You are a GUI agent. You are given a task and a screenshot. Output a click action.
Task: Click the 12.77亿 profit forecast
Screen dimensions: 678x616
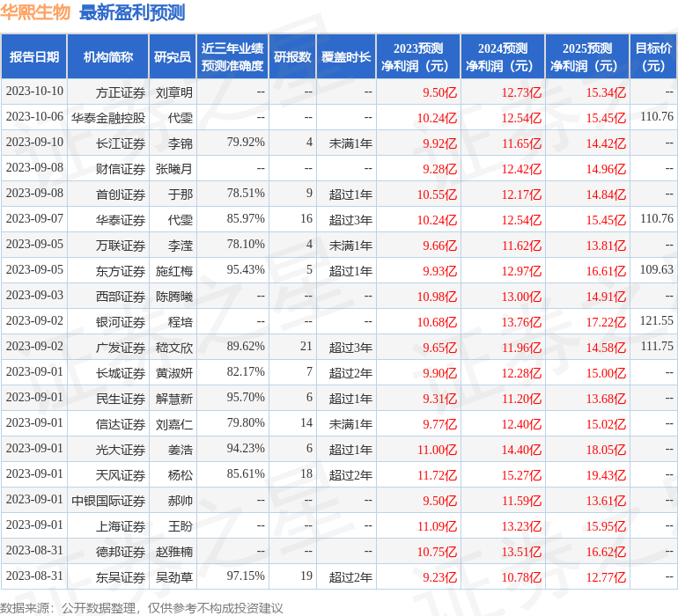click(606, 577)
